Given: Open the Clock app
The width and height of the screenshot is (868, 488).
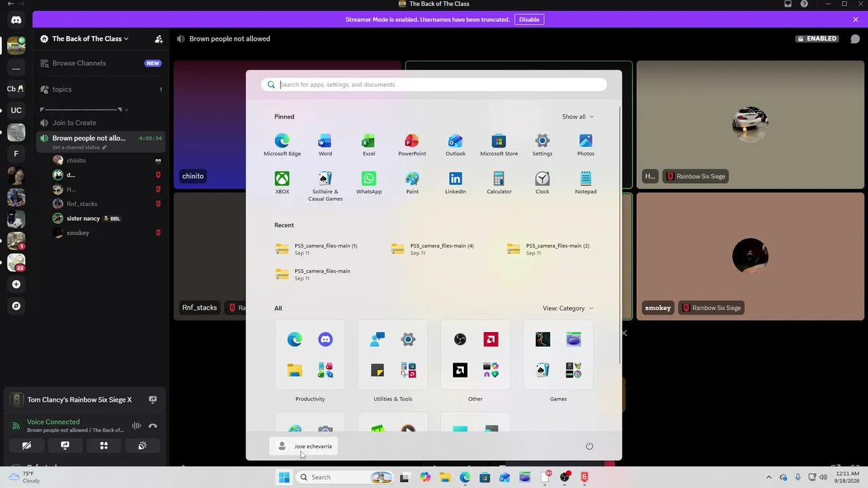Looking at the screenshot, I should pyautogui.click(x=542, y=183).
